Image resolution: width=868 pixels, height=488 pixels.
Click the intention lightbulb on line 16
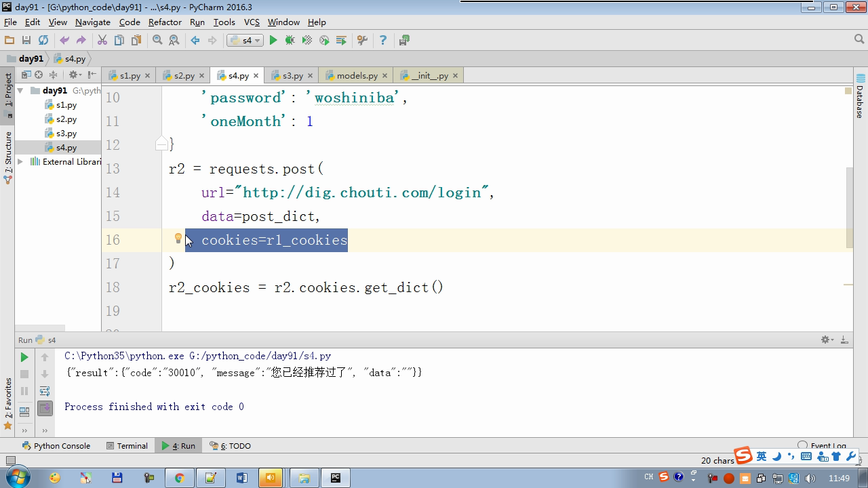coord(178,239)
